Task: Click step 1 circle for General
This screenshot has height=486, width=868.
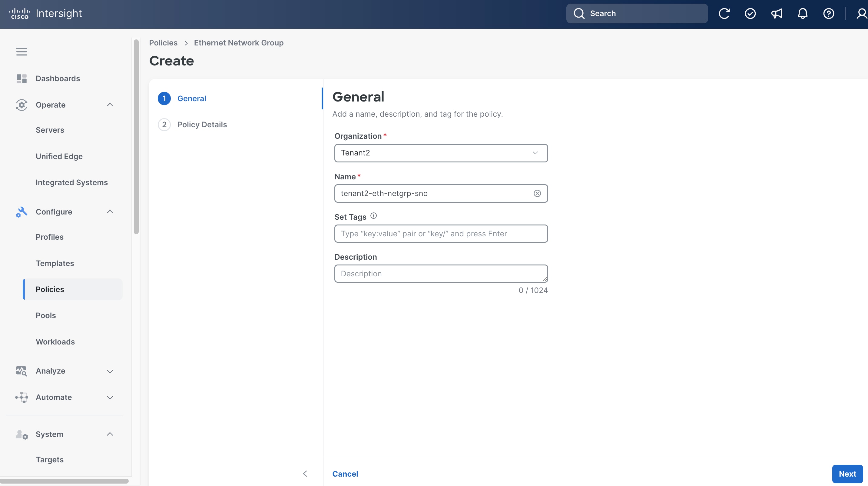Action: pyautogui.click(x=164, y=98)
